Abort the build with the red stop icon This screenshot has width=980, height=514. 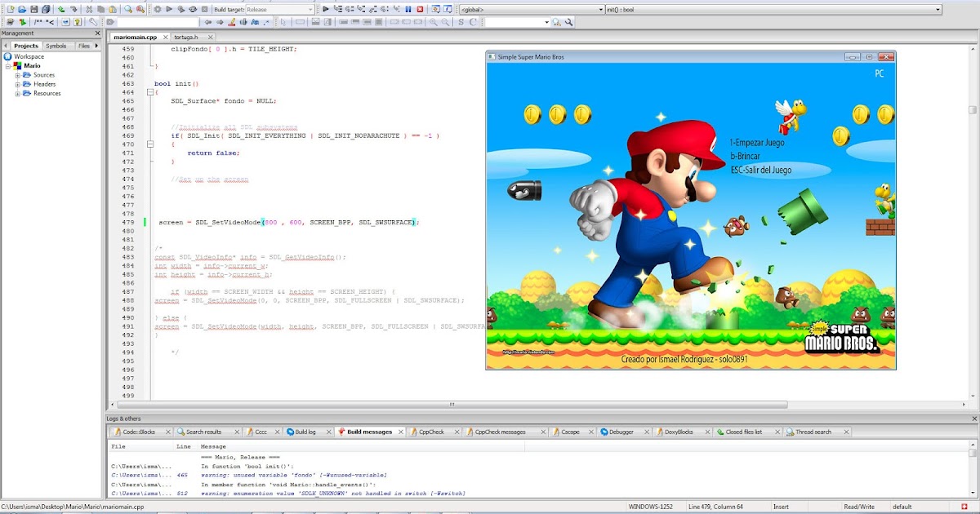204,8
